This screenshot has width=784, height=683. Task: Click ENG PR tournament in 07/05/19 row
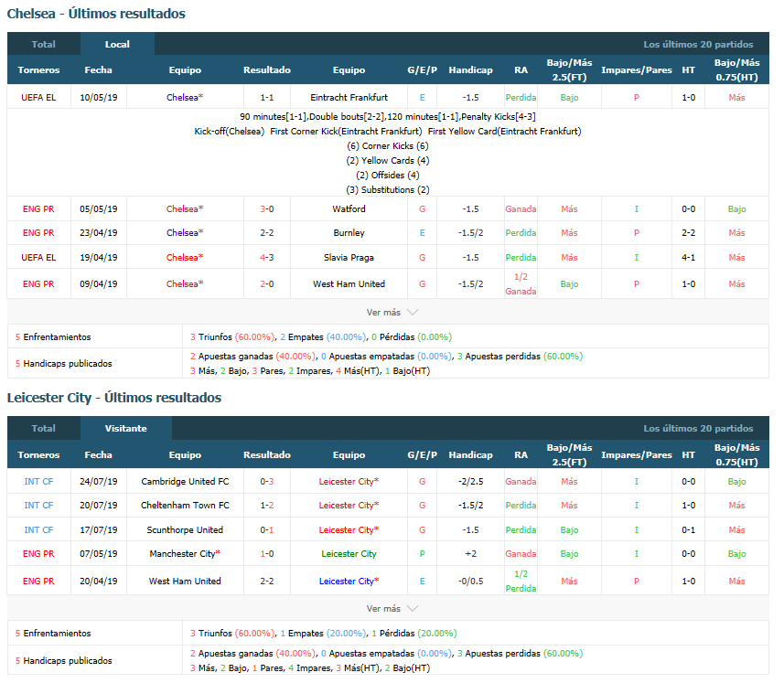tap(38, 553)
